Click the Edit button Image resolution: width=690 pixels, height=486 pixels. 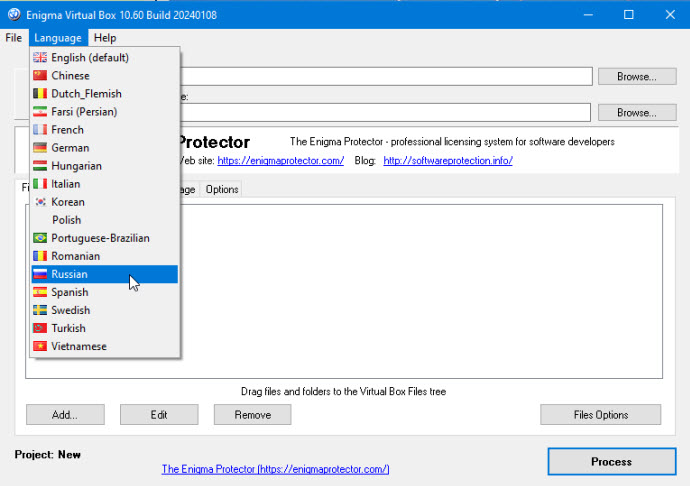159,415
